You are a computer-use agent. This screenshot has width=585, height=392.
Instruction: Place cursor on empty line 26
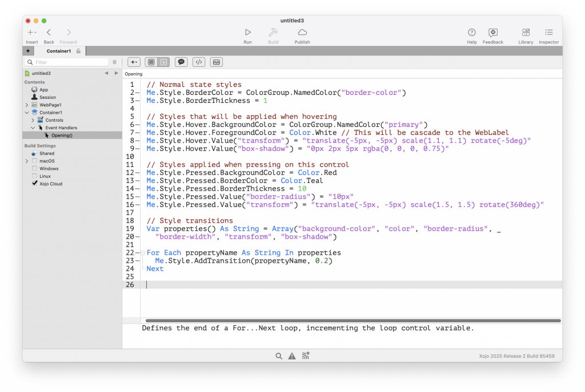(351, 285)
